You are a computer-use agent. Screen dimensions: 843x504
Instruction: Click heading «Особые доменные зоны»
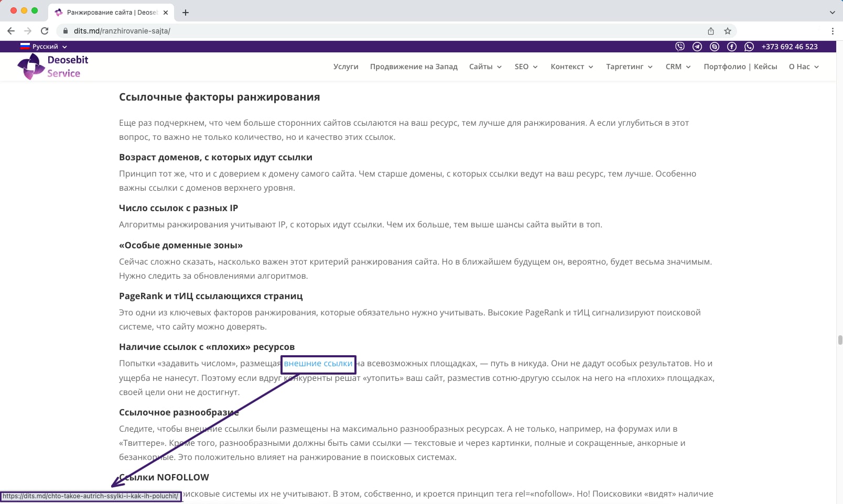coord(181,245)
